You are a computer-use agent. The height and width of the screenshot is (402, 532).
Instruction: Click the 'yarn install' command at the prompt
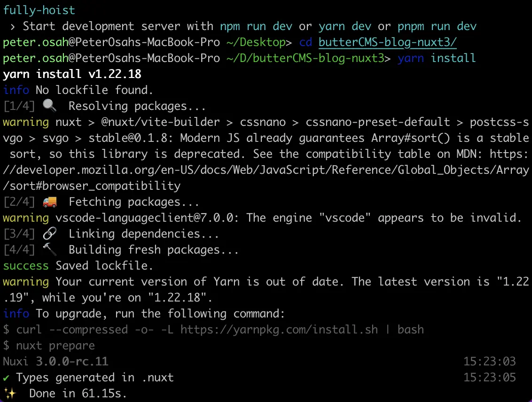tap(437, 58)
